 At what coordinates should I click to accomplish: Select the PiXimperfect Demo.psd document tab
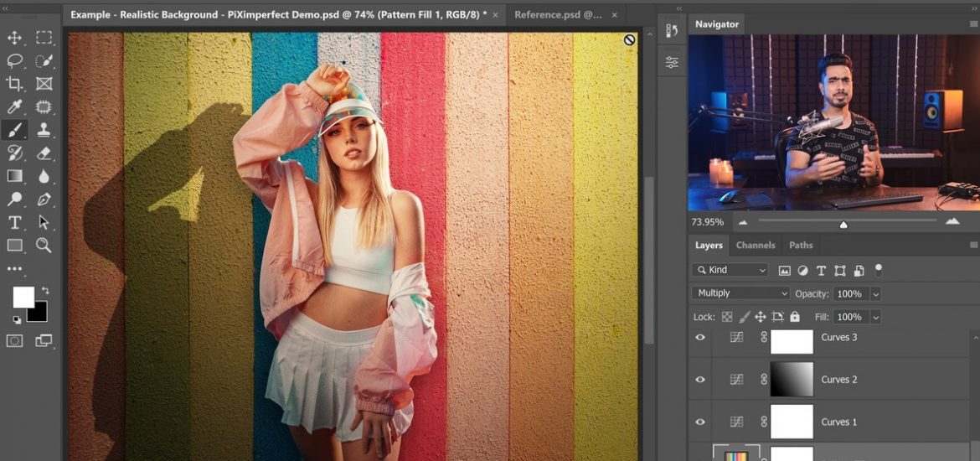[278, 14]
